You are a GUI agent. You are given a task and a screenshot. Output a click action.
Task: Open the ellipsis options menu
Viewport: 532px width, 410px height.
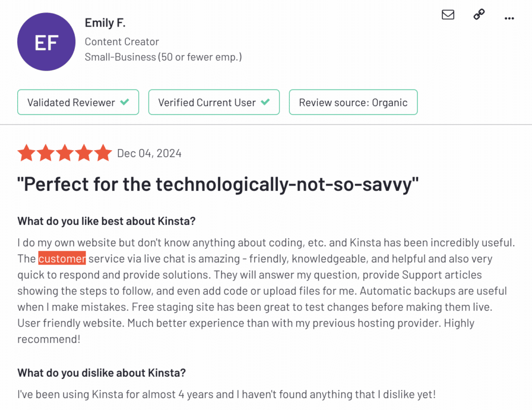pyautogui.click(x=509, y=18)
